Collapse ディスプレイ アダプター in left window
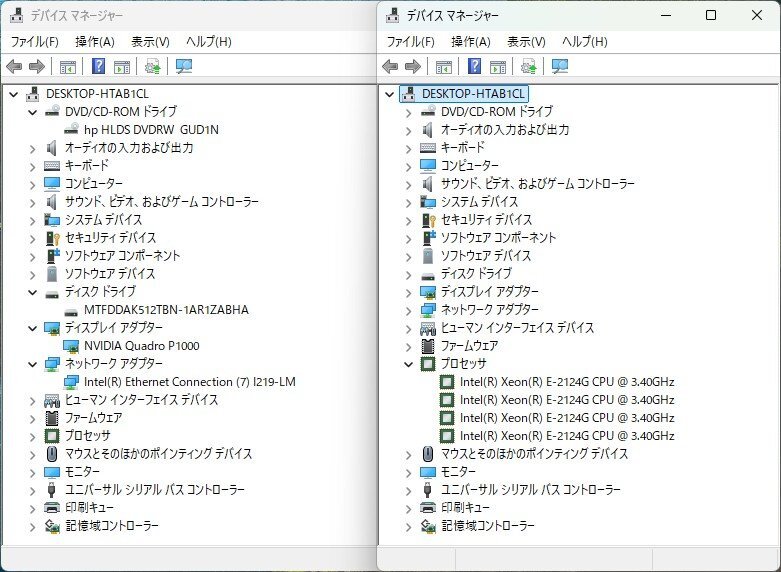The width and height of the screenshot is (781, 572). [x=32, y=328]
